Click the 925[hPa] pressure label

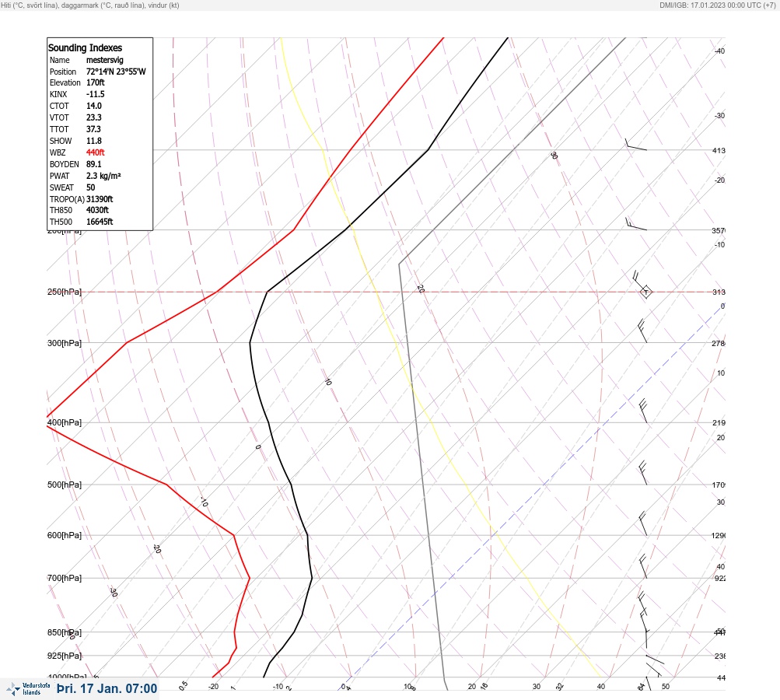point(65,656)
